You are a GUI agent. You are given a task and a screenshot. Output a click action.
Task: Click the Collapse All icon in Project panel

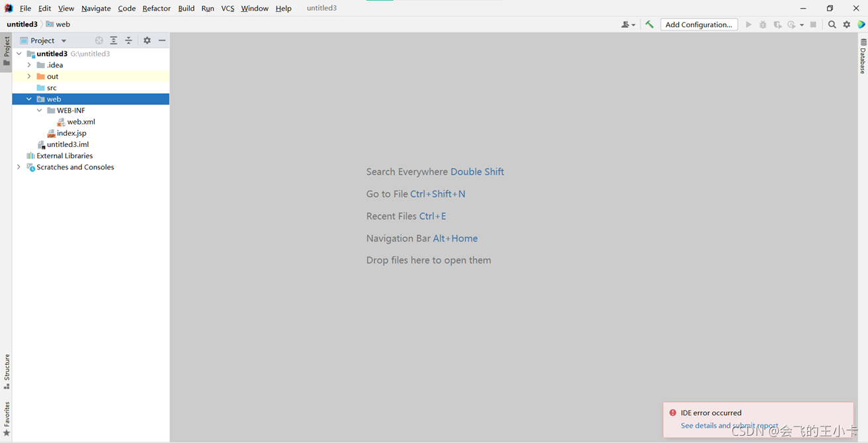tap(128, 40)
